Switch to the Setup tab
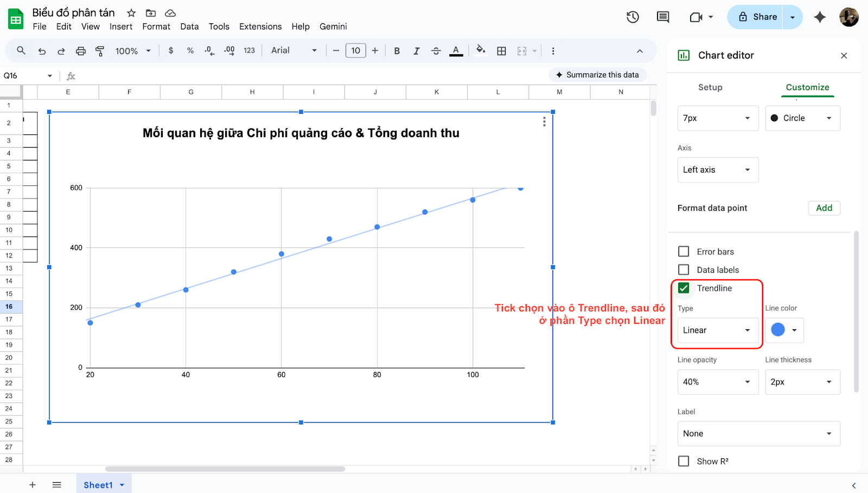This screenshot has width=868, height=493. pyautogui.click(x=710, y=87)
